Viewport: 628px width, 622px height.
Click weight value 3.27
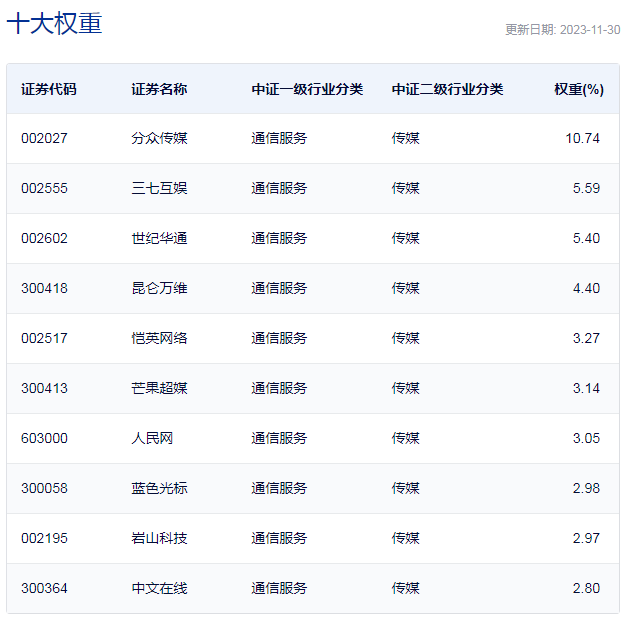[x=586, y=338]
